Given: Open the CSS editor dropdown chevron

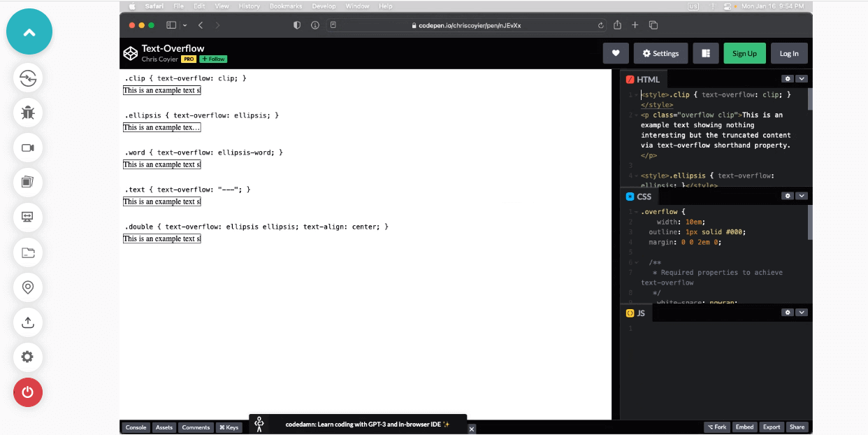Looking at the screenshot, I should [802, 197].
